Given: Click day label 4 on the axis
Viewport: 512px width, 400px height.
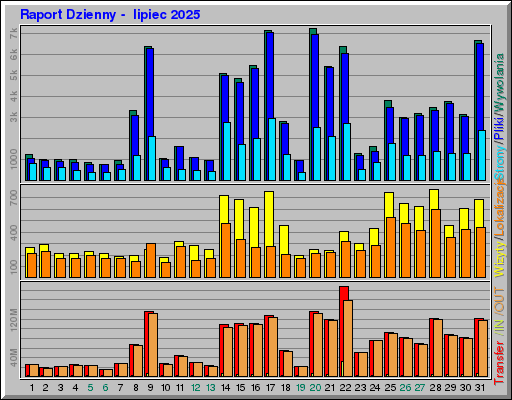Looking at the screenshot, I should coord(75,388).
